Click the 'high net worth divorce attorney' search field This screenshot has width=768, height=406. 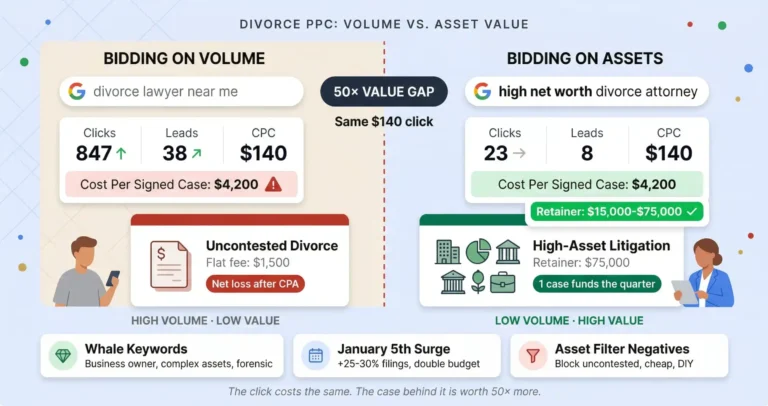pyautogui.click(x=590, y=92)
